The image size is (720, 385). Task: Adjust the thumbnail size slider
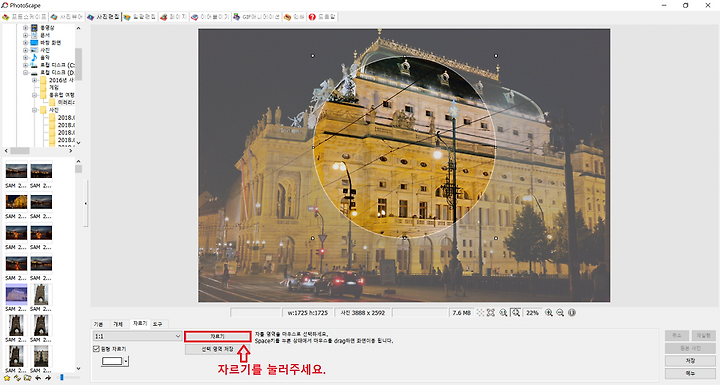click(67, 378)
